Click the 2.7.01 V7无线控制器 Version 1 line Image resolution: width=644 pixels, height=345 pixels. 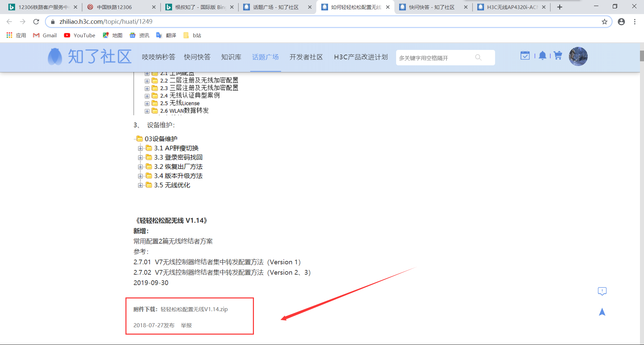[x=217, y=262]
